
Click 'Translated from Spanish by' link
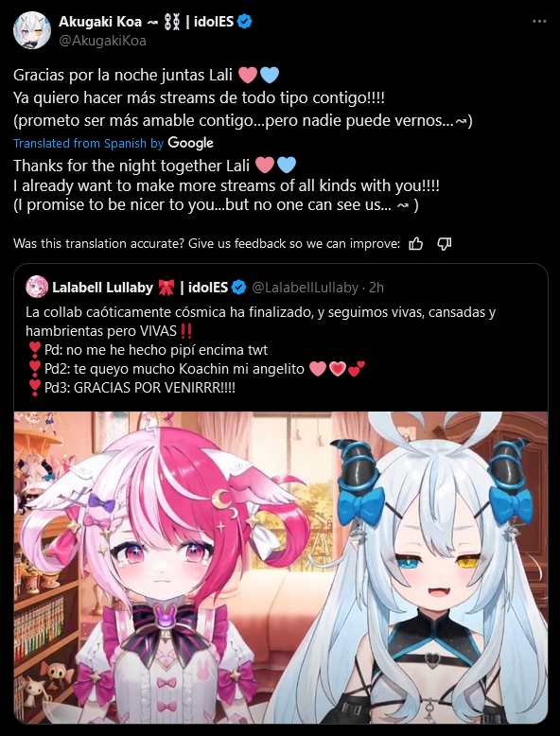tap(88, 143)
